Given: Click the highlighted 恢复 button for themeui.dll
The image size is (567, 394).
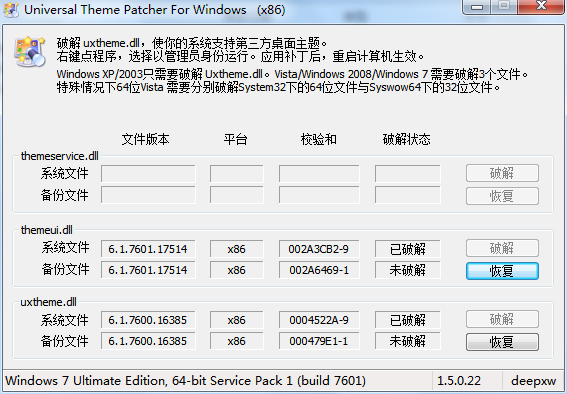Looking at the screenshot, I should click(502, 271).
